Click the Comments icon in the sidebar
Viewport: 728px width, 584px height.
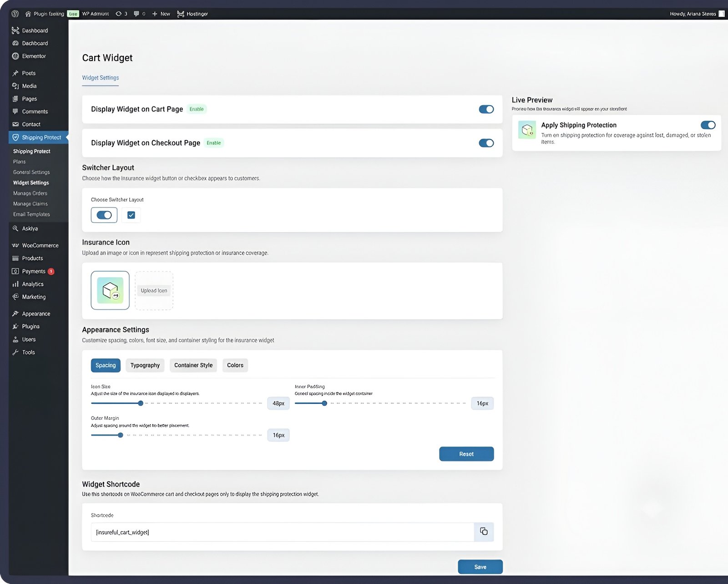click(x=15, y=111)
